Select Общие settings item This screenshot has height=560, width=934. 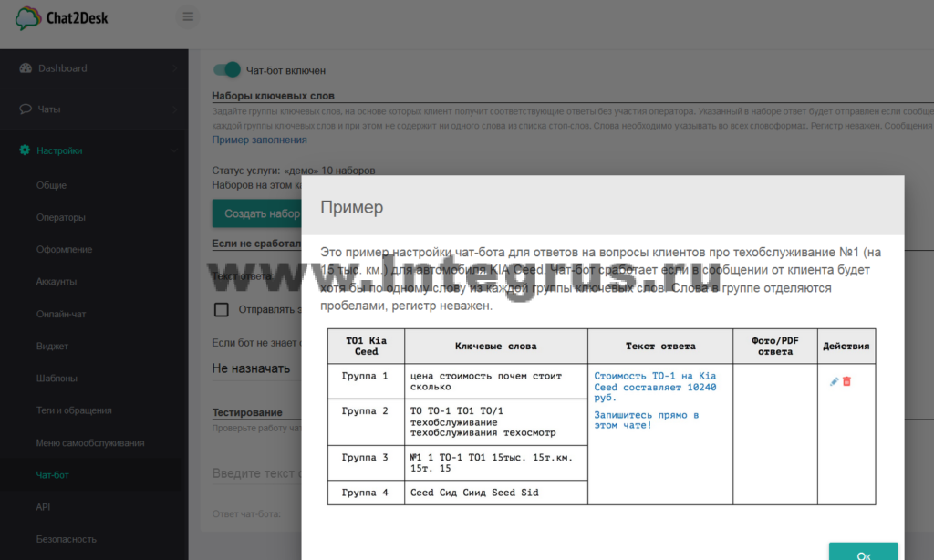tap(51, 185)
